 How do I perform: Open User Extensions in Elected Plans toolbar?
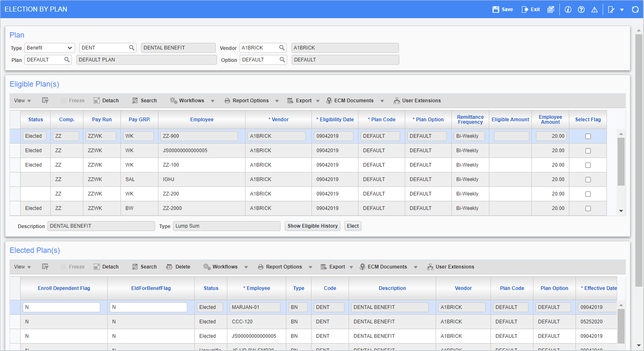[x=451, y=267]
